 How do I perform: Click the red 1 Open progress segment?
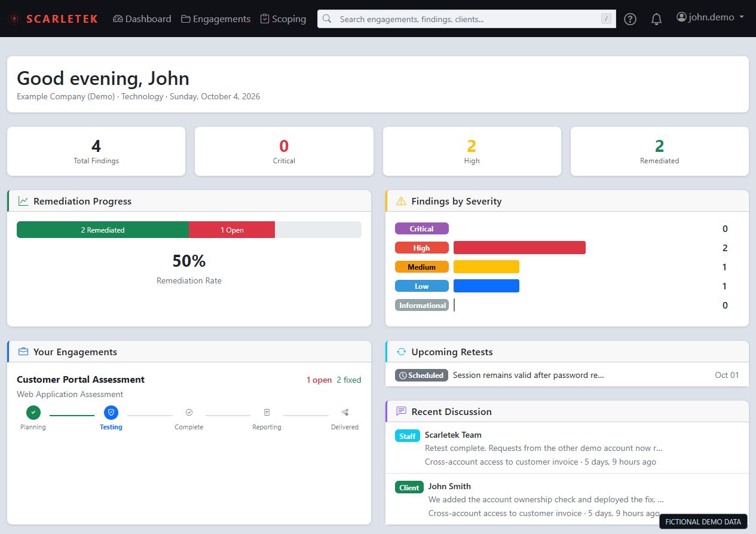pos(232,230)
